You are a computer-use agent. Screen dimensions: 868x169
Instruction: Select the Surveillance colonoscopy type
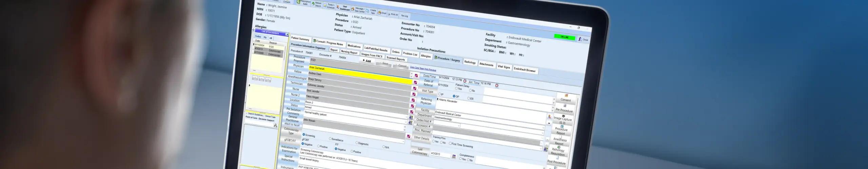(330, 138)
